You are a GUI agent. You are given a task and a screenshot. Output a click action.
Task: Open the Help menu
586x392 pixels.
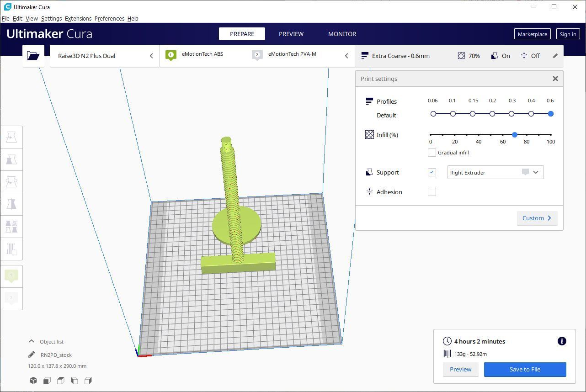133,18
